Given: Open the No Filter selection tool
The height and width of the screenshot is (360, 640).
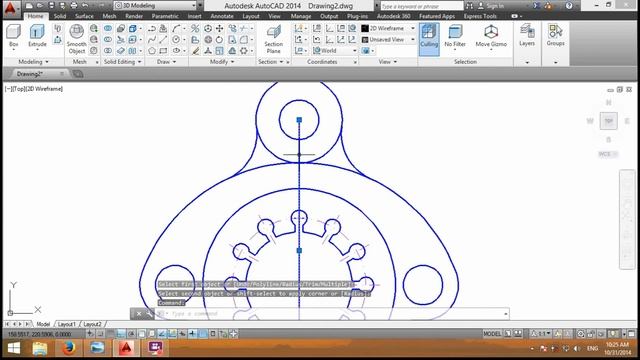Looking at the screenshot, I should (x=455, y=36).
